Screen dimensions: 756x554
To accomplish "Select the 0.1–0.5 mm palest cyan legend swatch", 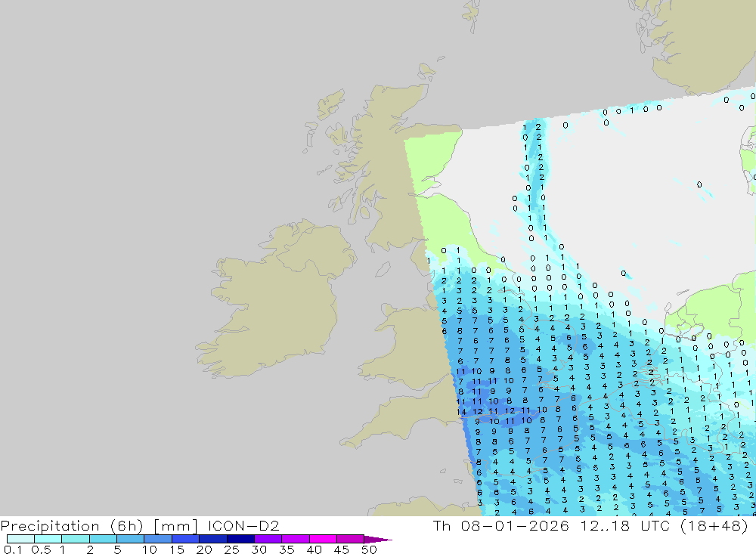I will pos(20,539).
